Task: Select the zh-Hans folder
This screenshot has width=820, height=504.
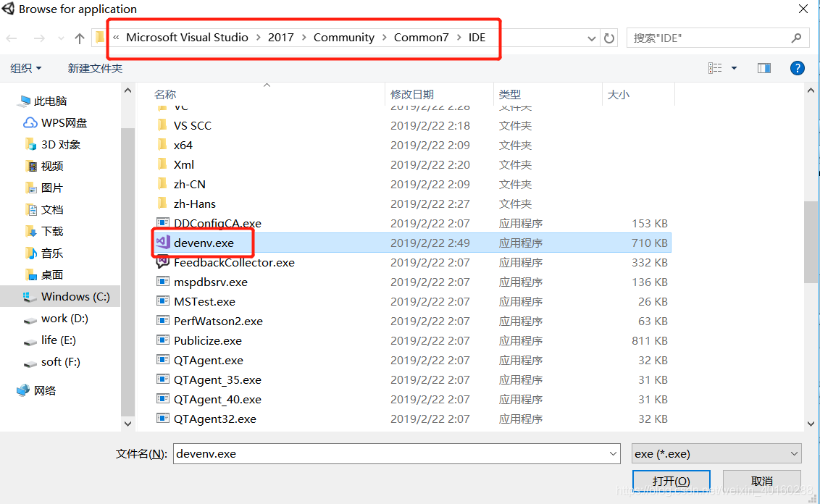Action: (195, 204)
